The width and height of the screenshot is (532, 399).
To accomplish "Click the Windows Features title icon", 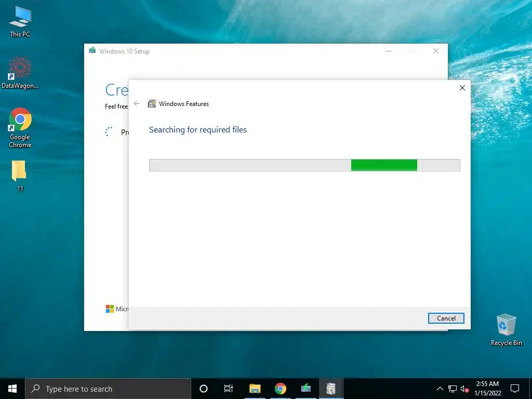I will click(152, 103).
